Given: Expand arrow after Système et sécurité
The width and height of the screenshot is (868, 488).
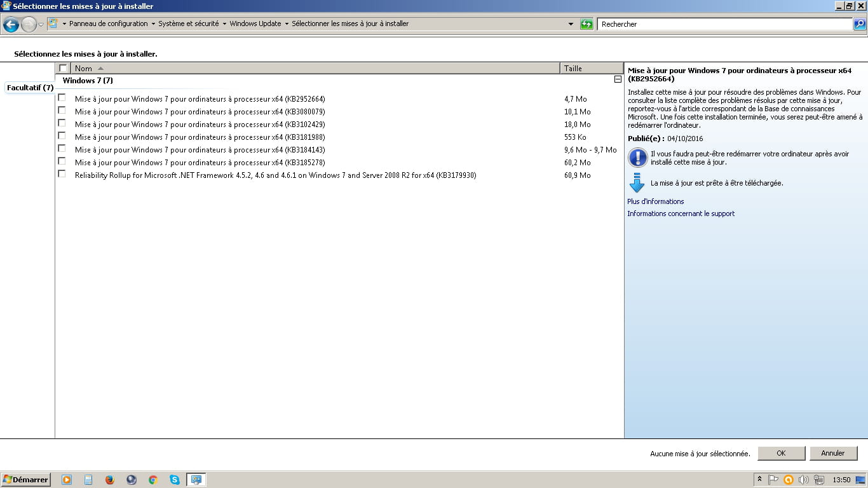Looking at the screenshot, I should tap(224, 24).
